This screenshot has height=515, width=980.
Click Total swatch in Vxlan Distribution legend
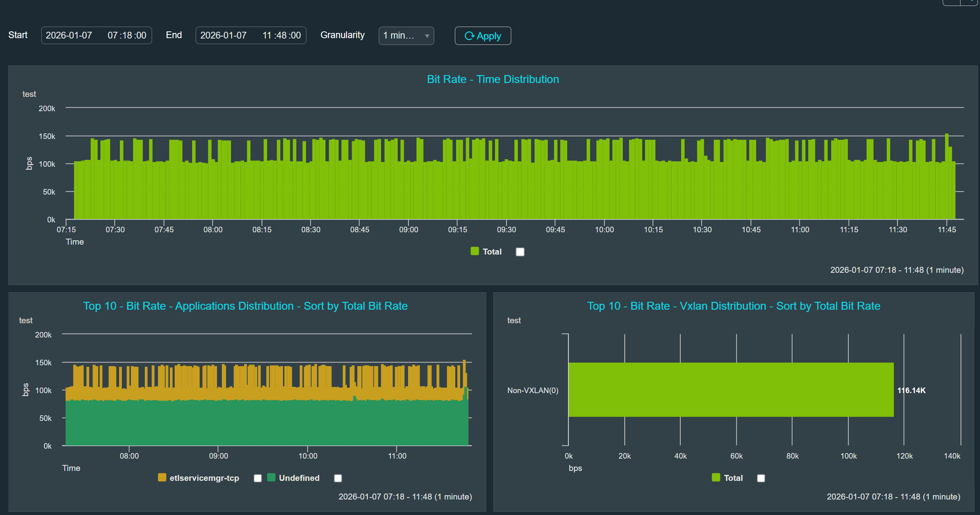716,477
